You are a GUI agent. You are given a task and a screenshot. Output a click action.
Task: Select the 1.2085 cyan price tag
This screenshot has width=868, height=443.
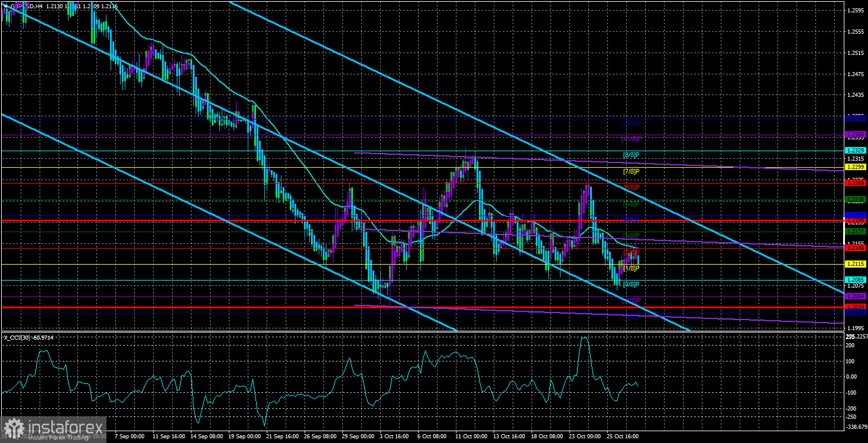click(x=856, y=280)
